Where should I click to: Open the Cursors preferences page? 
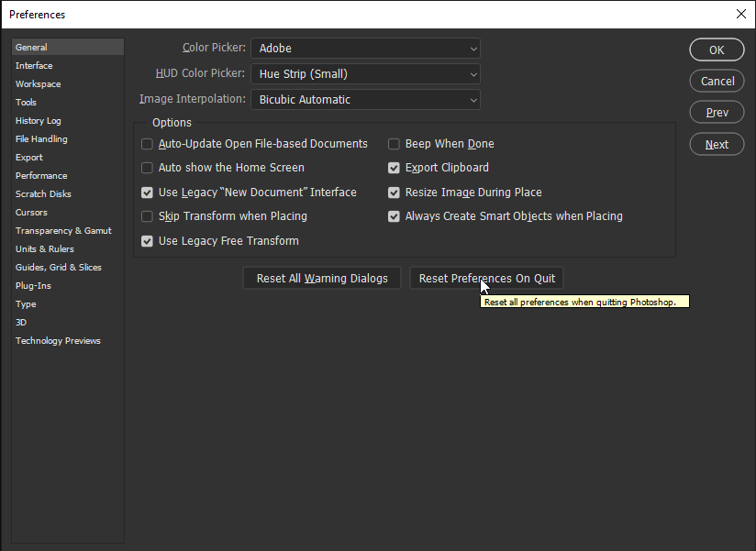tap(30, 212)
